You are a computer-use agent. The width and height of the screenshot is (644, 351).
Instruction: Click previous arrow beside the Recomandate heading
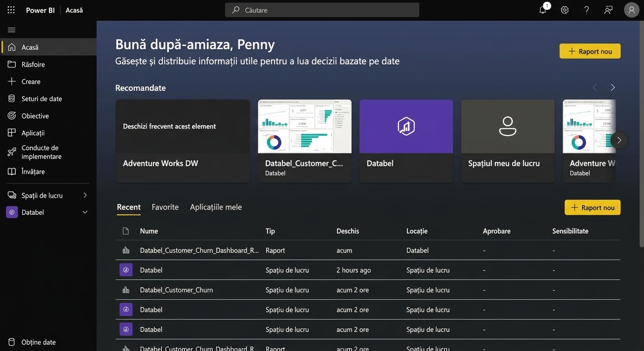click(595, 87)
